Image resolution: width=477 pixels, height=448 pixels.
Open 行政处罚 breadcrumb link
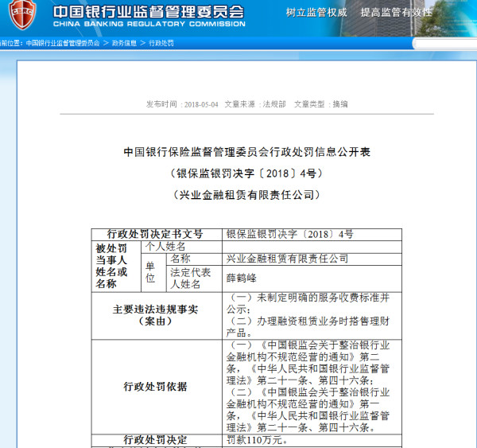[161, 43]
